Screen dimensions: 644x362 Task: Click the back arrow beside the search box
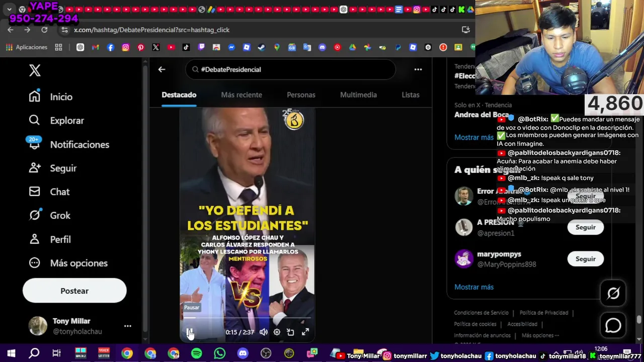tap(162, 69)
